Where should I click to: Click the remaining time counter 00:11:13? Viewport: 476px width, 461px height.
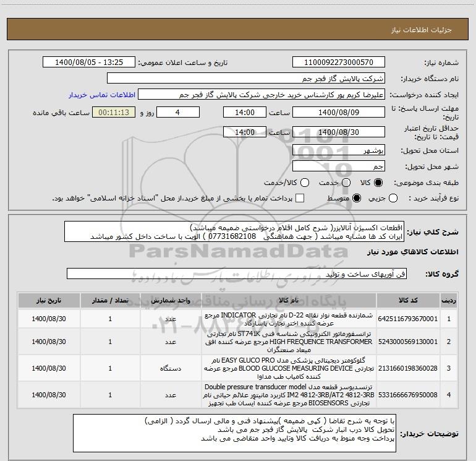[x=114, y=113]
